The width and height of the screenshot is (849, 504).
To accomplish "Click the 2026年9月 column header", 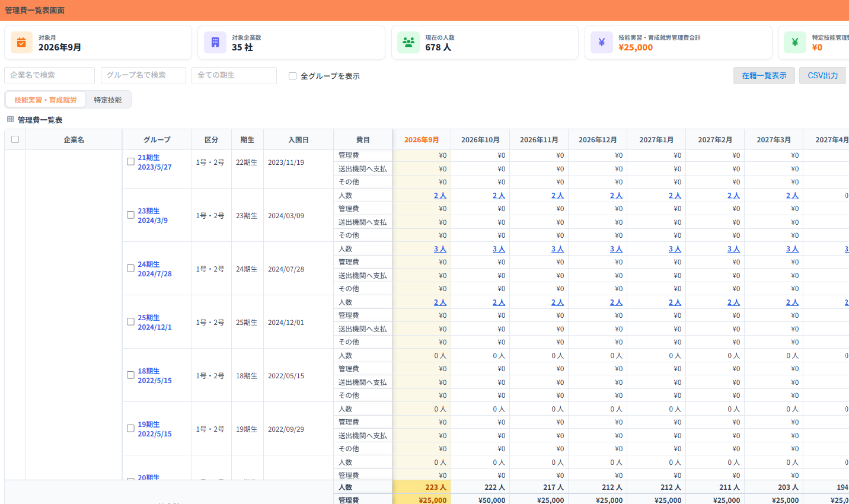I will [422, 140].
